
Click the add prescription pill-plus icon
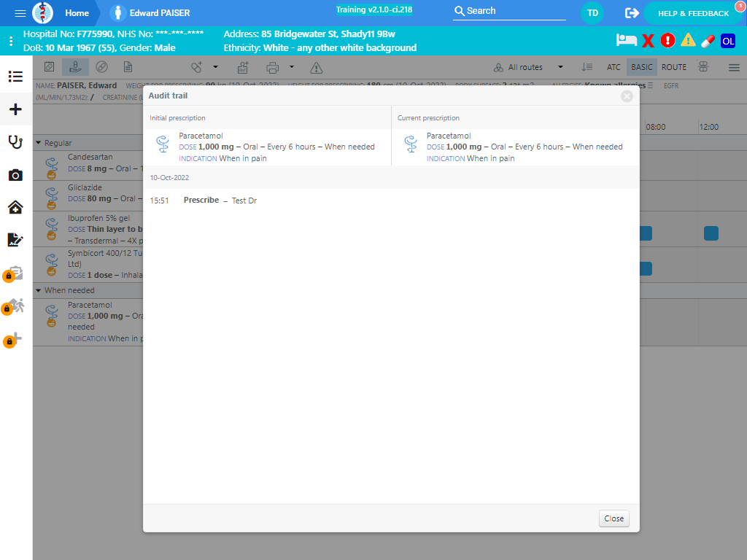196,67
